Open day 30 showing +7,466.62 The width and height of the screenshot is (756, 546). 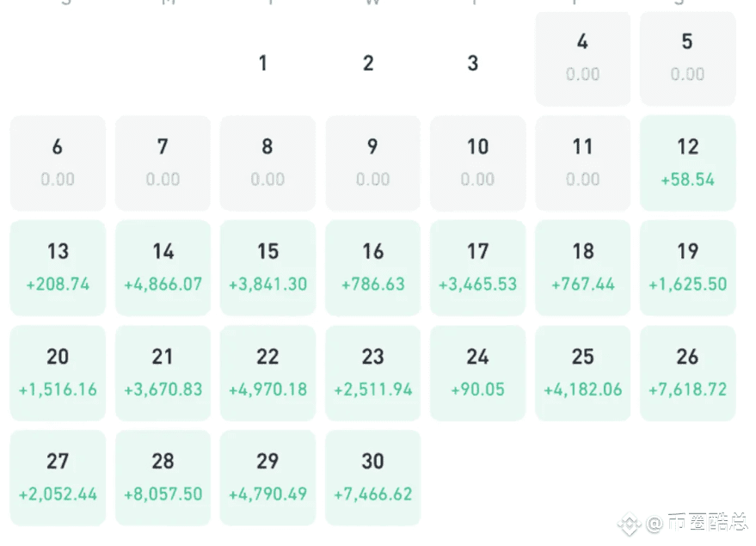click(x=372, y=478)
